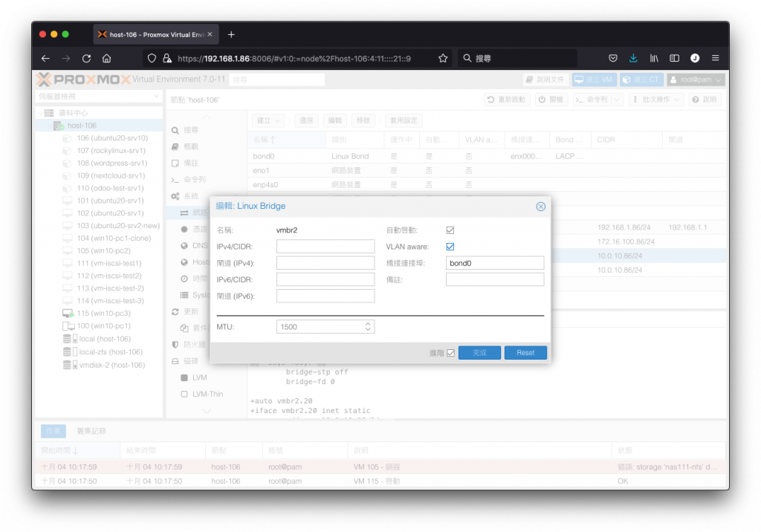Click the Reset button in dialog
The height and width of the screenshot is (532, 761).
pos(525,353)
